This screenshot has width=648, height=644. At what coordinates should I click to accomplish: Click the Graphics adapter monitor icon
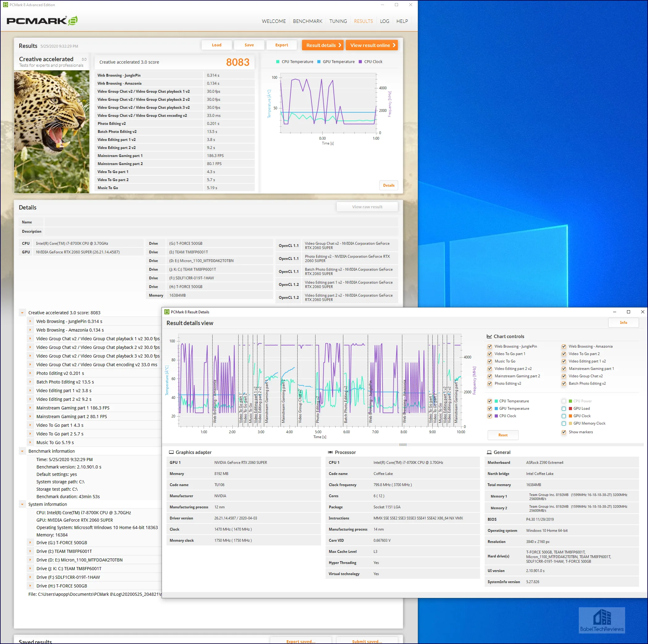pyautogui.click(x=171, y=452)
